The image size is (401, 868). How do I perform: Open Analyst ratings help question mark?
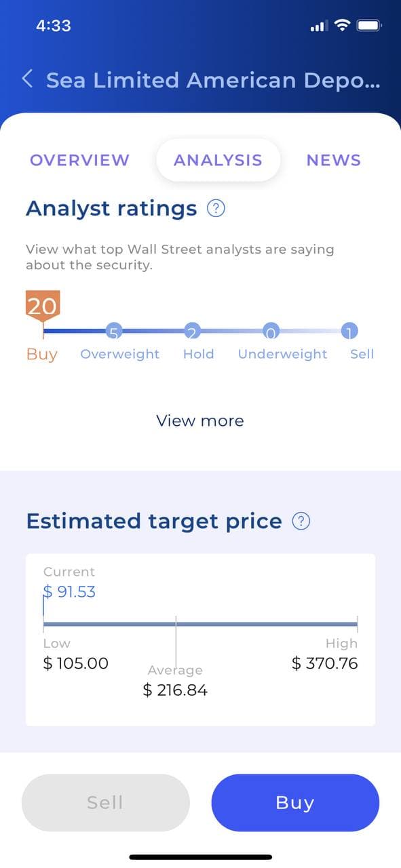pyautogui.click(x=216, y=208)
